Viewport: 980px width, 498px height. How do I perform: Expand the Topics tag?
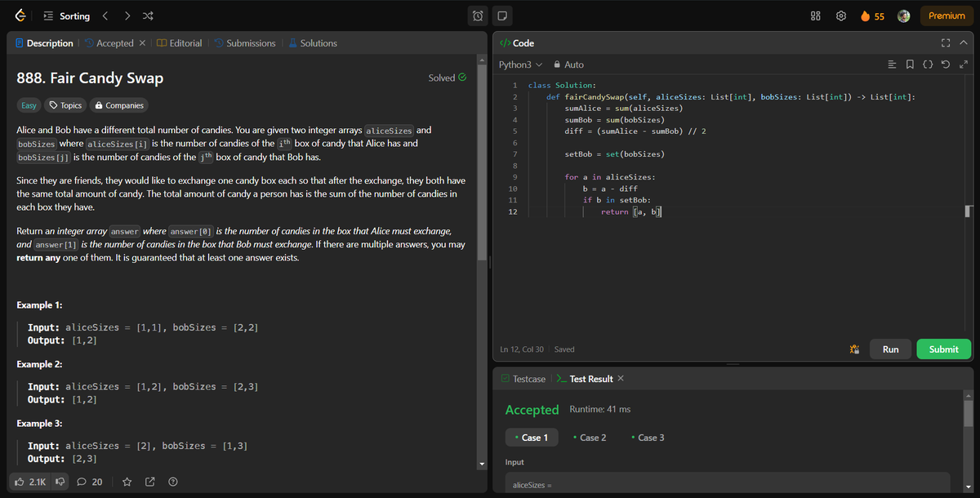pos(65,105)
